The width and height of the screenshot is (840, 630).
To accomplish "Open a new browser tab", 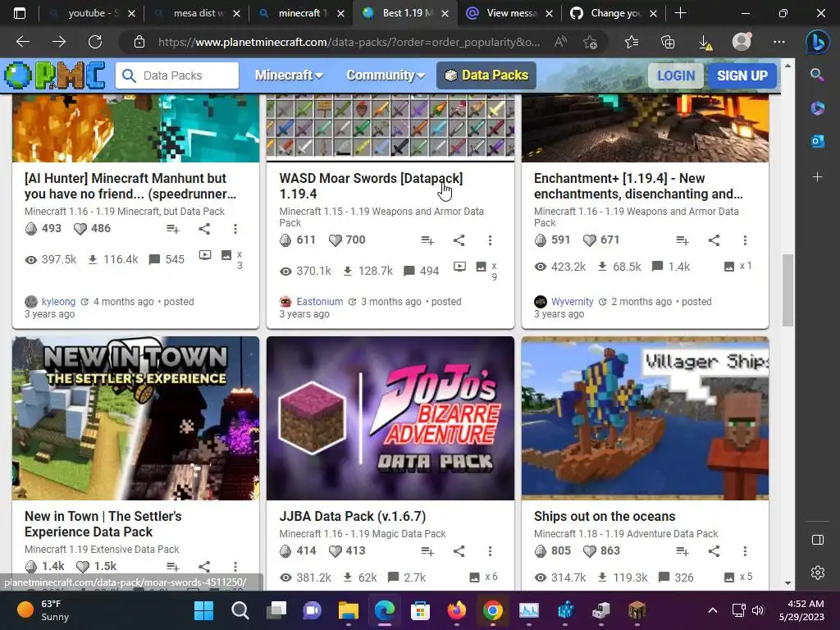I will coord(680,13).
